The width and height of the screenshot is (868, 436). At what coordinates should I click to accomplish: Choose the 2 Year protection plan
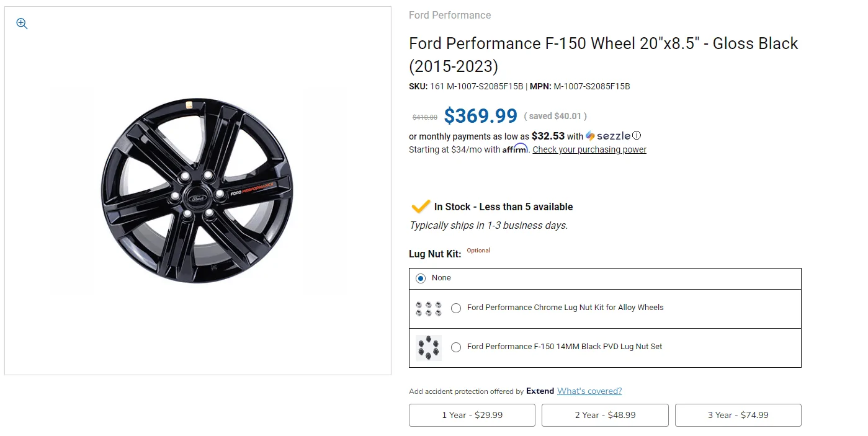click(605, 415)
